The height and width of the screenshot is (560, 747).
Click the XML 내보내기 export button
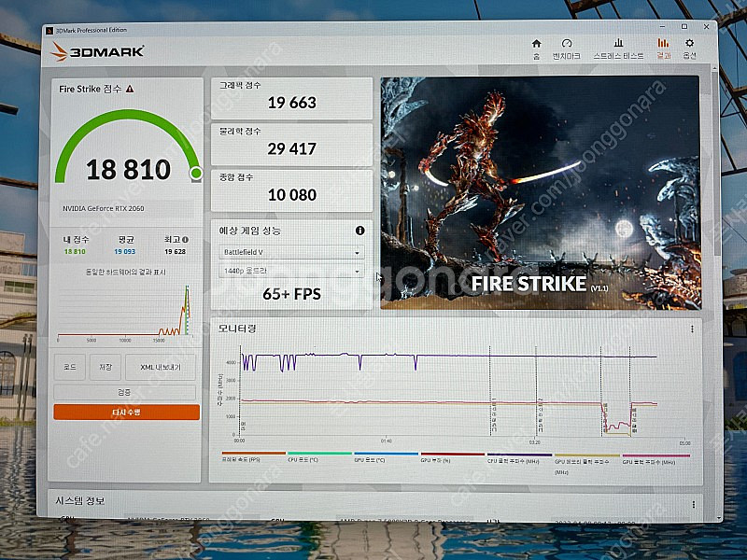(x=161, y=367)
